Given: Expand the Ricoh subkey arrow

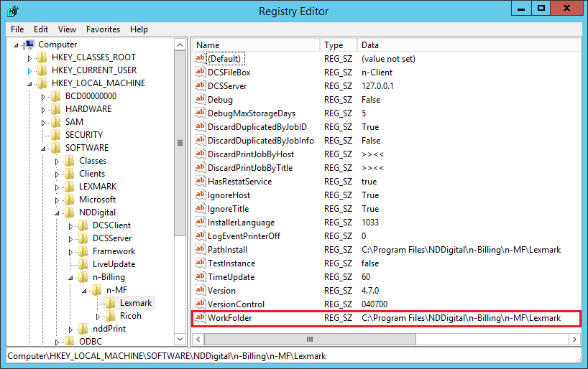Looking at the screenshot, I should [x=98, y=316].
